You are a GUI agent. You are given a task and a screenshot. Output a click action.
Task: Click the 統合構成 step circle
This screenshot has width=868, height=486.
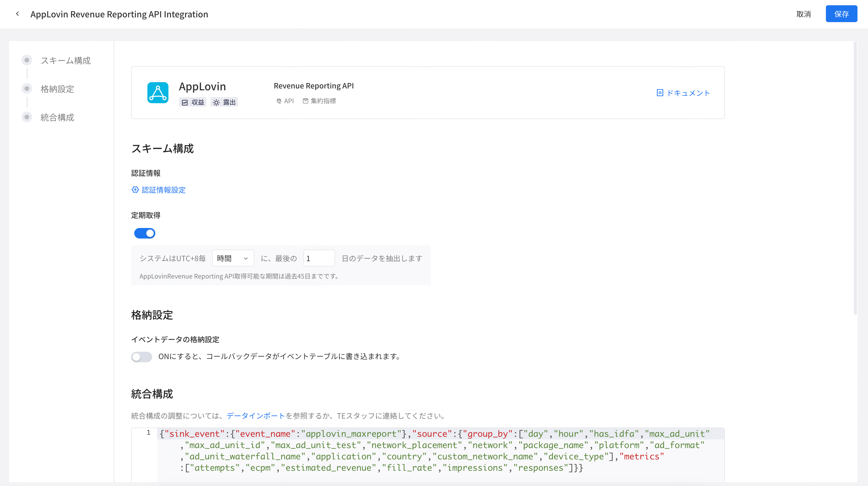pyautogui.click(x=27, y=117)
